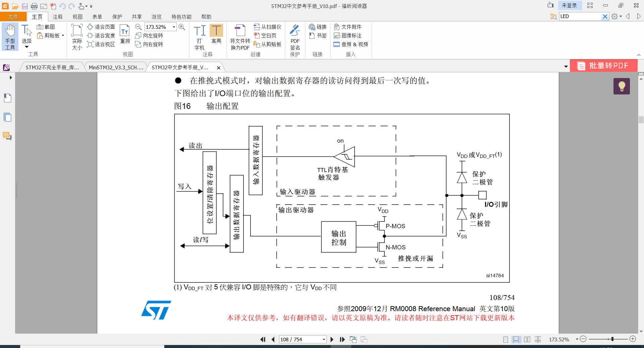
Task: Click 未登录 to sign in
Action: pos(570,5)
